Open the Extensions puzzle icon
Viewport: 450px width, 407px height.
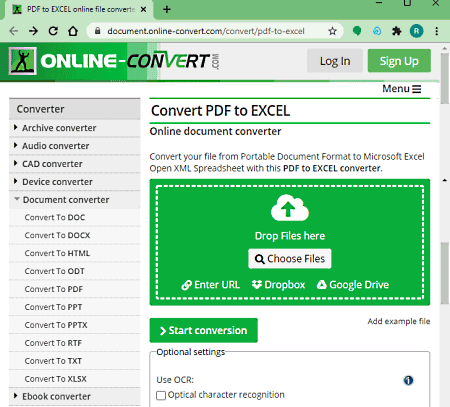point(397,31)
